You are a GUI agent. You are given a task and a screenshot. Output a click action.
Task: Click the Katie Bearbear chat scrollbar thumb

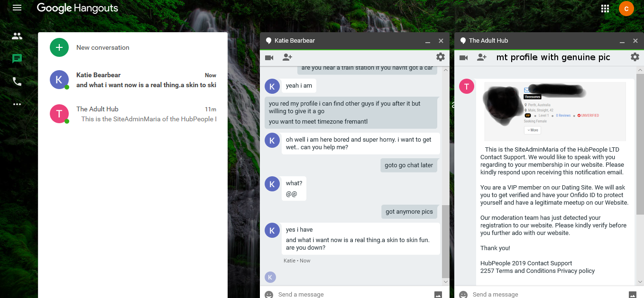(x=445, y=241)
